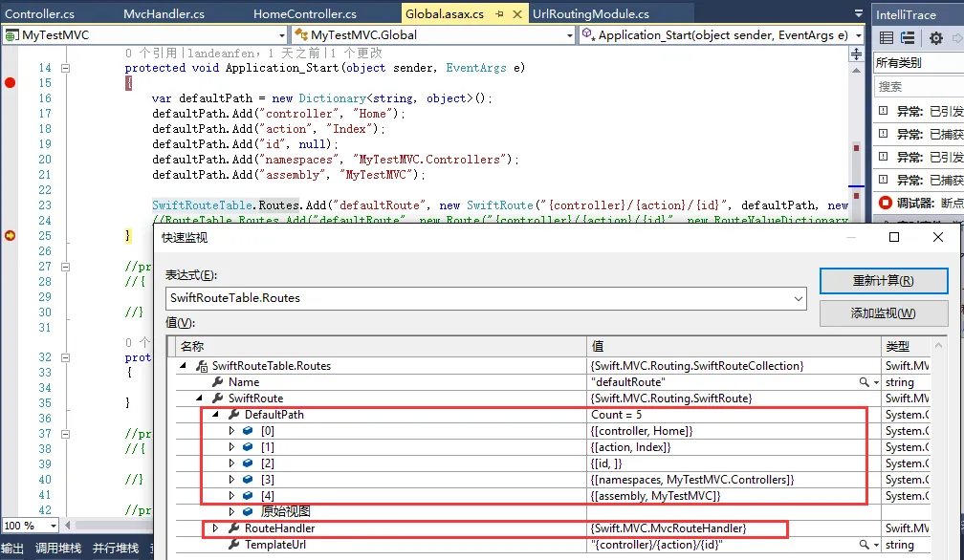This screenshot has height=560, width=964.
Task: Click the red breakpoint marker on line 15
Action: tap(11, 83)
